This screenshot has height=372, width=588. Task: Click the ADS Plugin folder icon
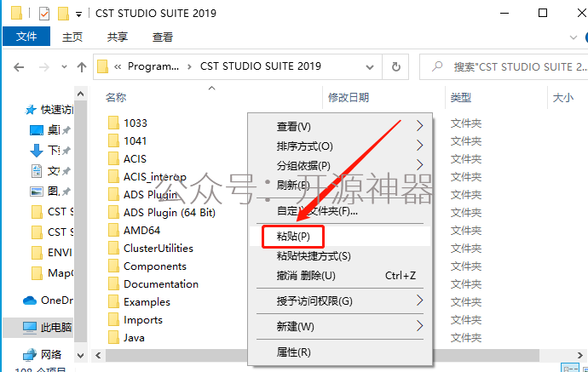pos(113,194)
